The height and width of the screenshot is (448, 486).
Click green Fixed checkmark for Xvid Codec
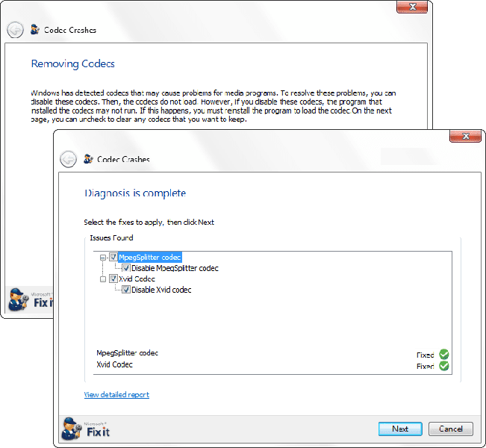point(444,366)
